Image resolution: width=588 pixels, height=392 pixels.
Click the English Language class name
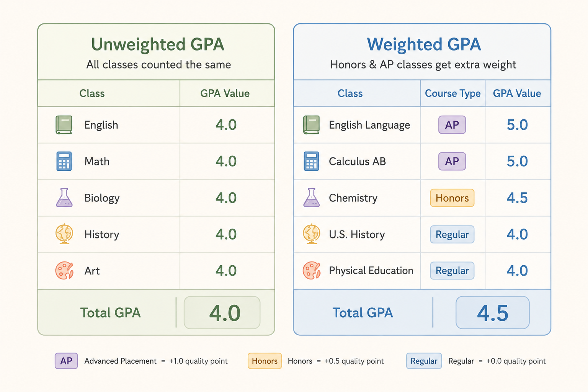[369, 125]
